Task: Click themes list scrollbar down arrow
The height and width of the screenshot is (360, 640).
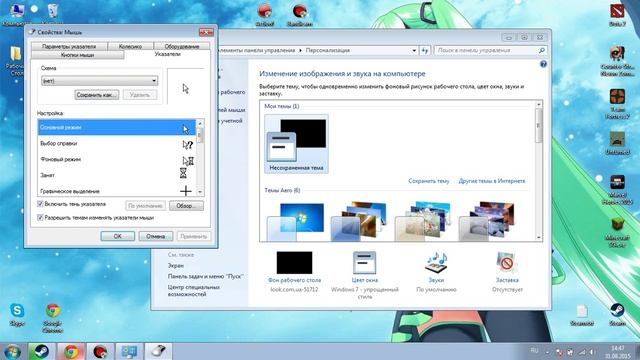Action: (x=539, y=237)
